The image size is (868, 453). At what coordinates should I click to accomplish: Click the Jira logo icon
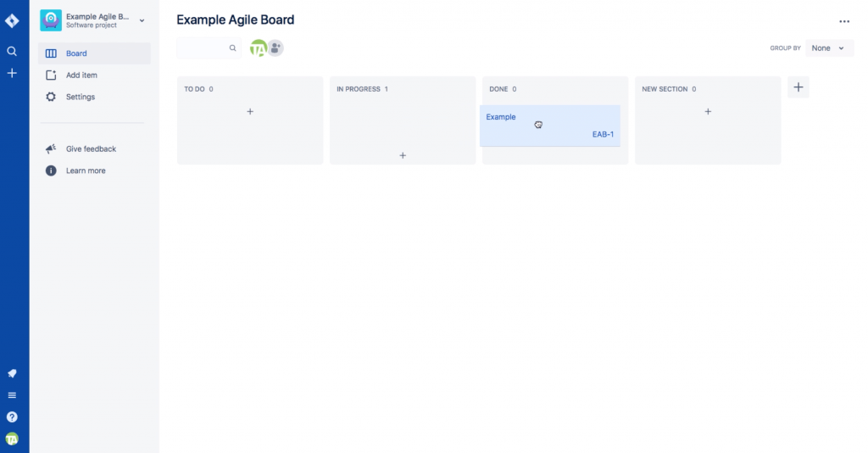pos(12,21)
